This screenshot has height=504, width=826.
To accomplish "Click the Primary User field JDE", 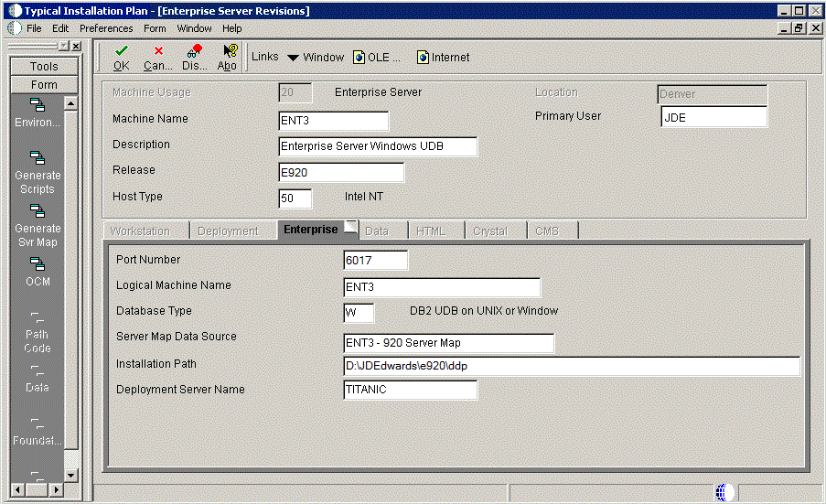I will point(713,117).
